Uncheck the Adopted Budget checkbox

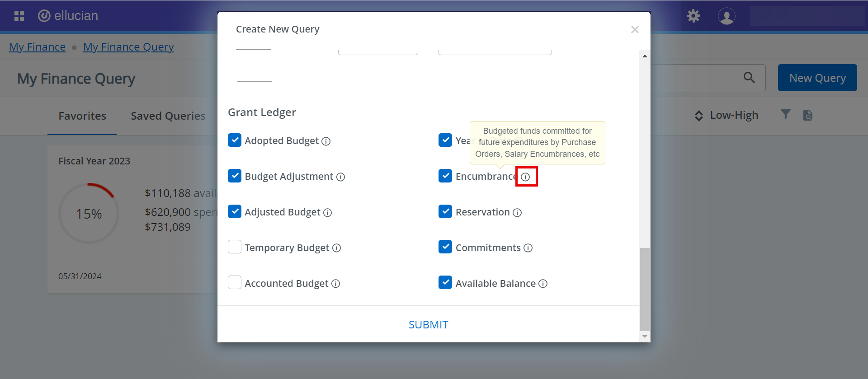(235, 140)
